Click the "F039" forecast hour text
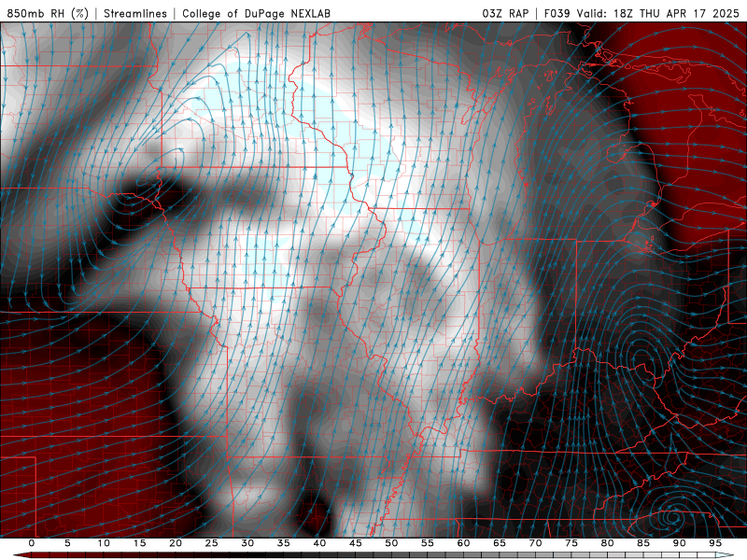This screenshot has width=747, height=560. pyautogui.click(x=557, y=13)
